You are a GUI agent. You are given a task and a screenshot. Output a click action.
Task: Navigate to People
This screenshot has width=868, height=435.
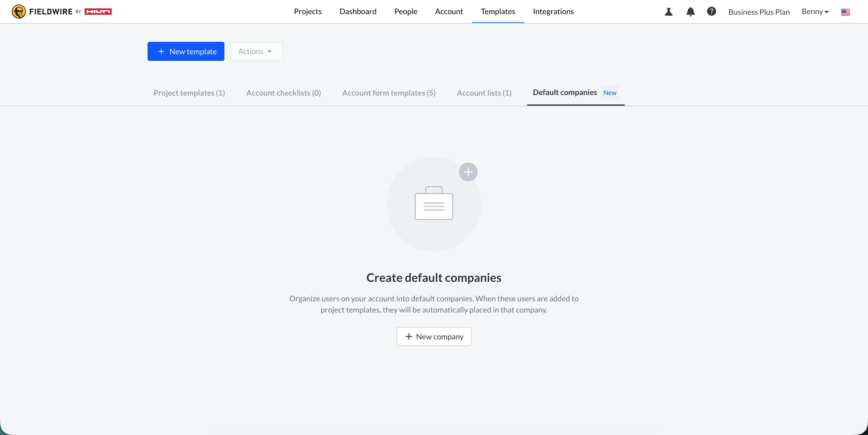coord(406,12)
